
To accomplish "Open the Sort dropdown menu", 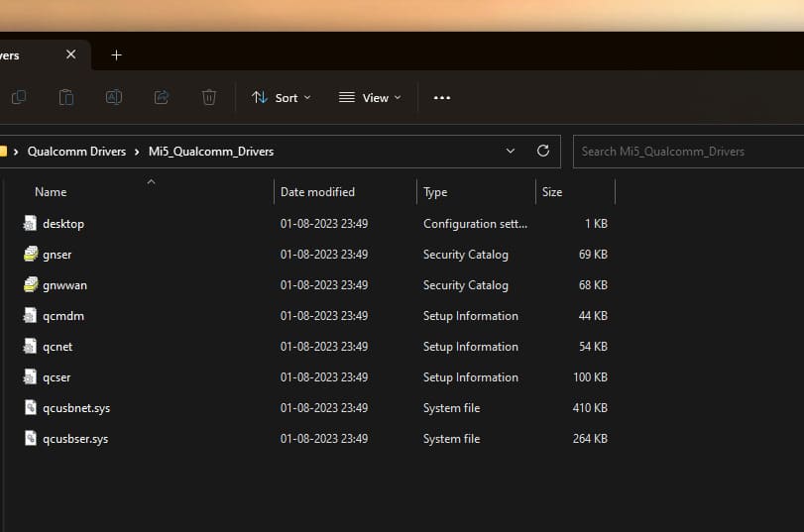I will 281,97.
